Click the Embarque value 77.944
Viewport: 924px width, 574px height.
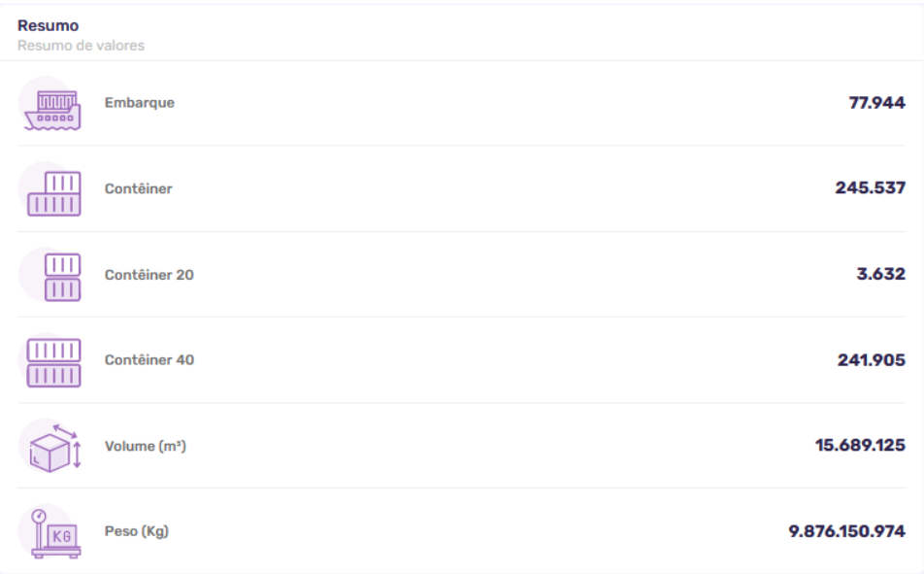click(x=876, y=103)
